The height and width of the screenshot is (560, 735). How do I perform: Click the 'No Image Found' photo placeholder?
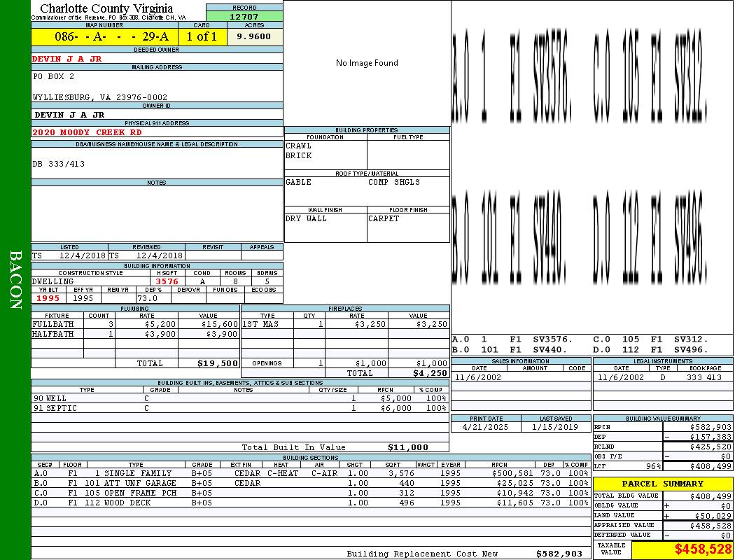pos(367,63)
